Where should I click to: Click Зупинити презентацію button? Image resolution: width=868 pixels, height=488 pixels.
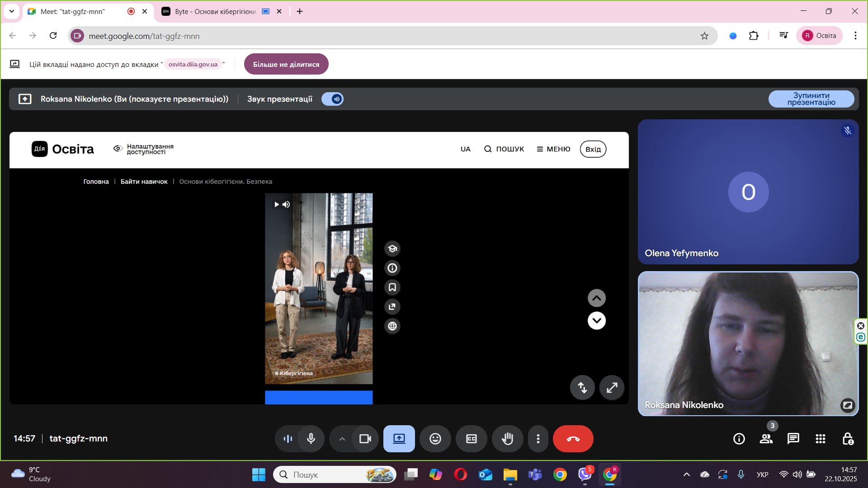pos(811,99)
